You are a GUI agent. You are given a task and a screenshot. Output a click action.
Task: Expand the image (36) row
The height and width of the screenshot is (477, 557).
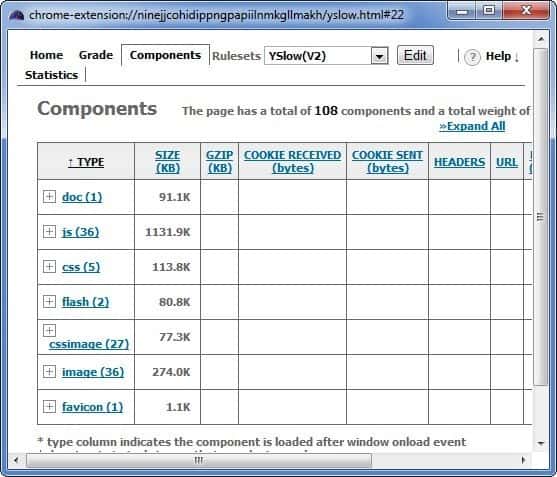[x=49, y=372]
